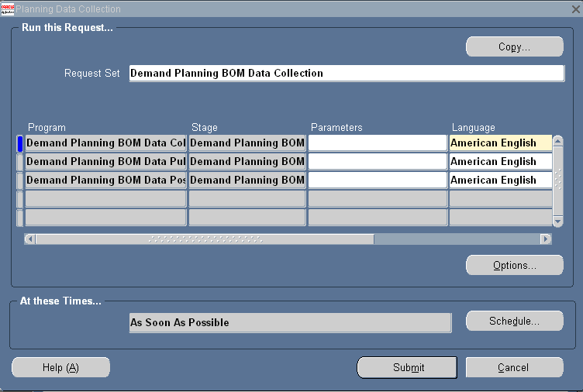Click the row selector for Data Pos row

point(20,181)
